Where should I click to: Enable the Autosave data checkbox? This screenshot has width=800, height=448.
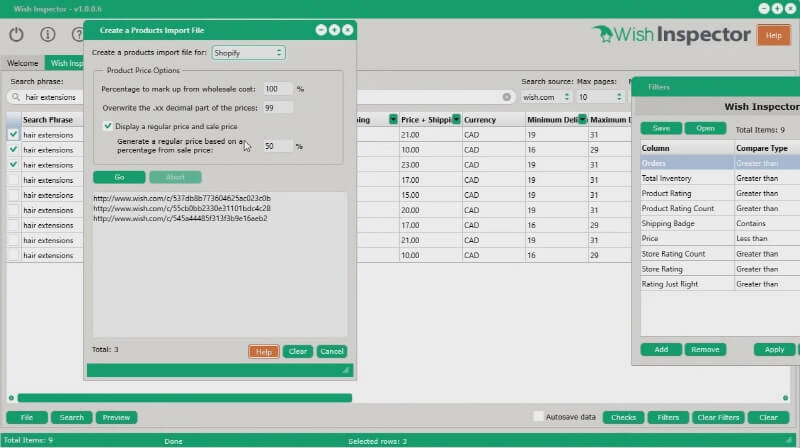(x=538, y=417)
